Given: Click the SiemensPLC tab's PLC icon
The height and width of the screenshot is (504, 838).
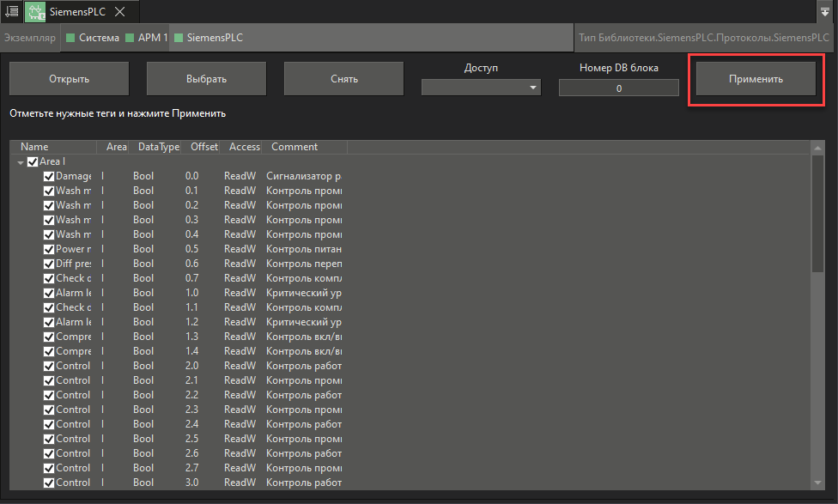Looking at the screenshot, I should 35,11.
